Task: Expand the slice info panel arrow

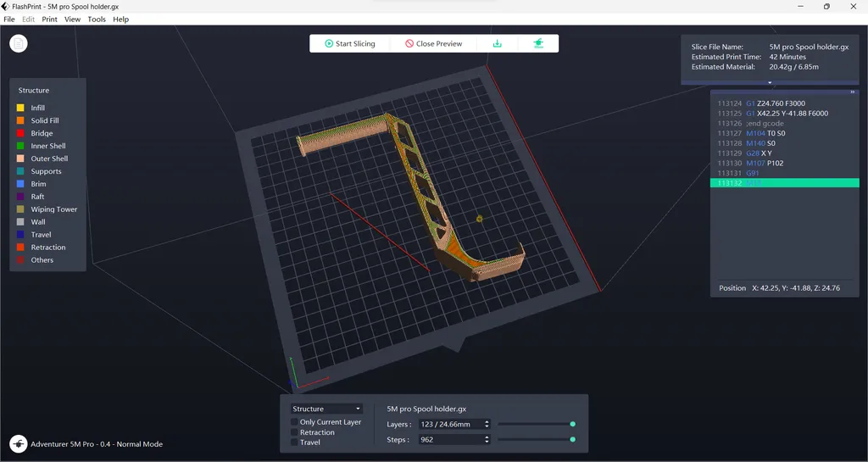Action: [x=770, y=83]
